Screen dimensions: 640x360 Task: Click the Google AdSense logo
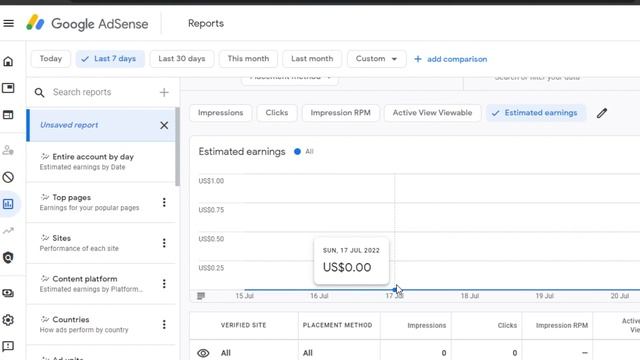coord(87,23)
